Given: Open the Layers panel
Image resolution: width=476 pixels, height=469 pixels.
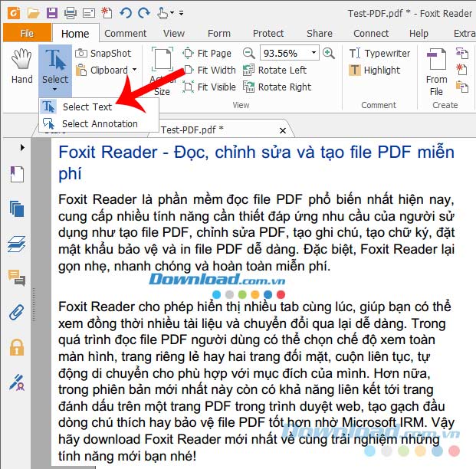Looking at the screenshot, I should [16, 244].
